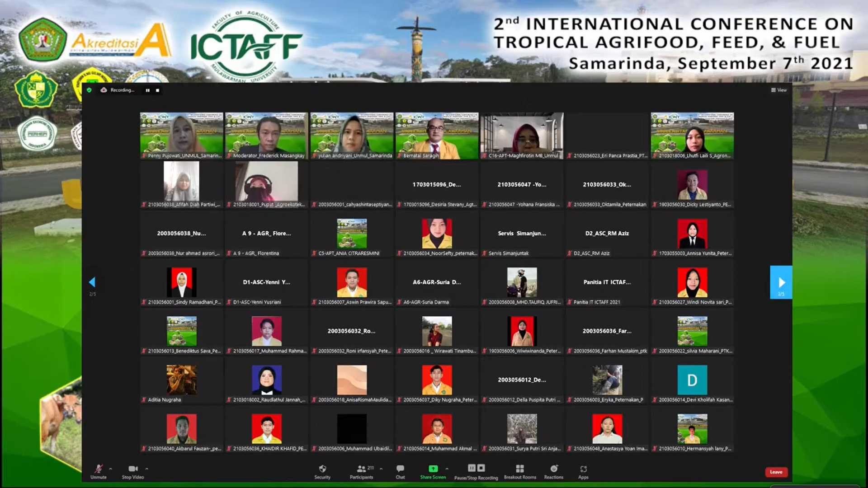
Task: Click the D2_ASC_RM Aziz tile
Action: [x=607, y=233]
